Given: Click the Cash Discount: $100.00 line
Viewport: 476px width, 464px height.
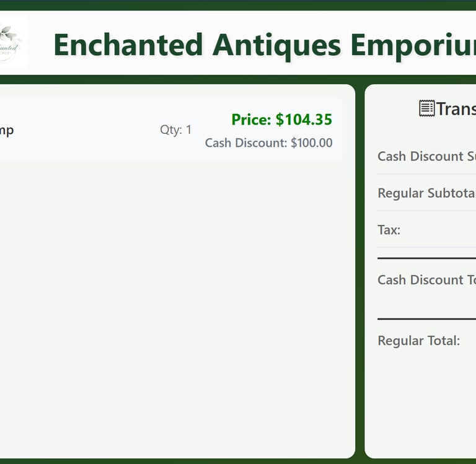Looking at the screenshot, I should pos(268,143).
